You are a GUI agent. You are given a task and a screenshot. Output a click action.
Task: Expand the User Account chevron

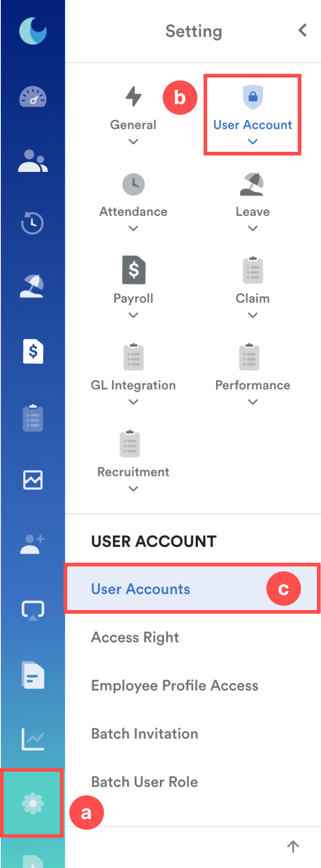253,142
